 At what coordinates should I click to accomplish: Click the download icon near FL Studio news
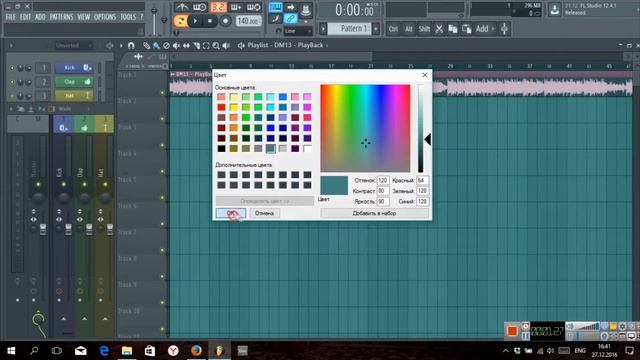click(554, 10)
